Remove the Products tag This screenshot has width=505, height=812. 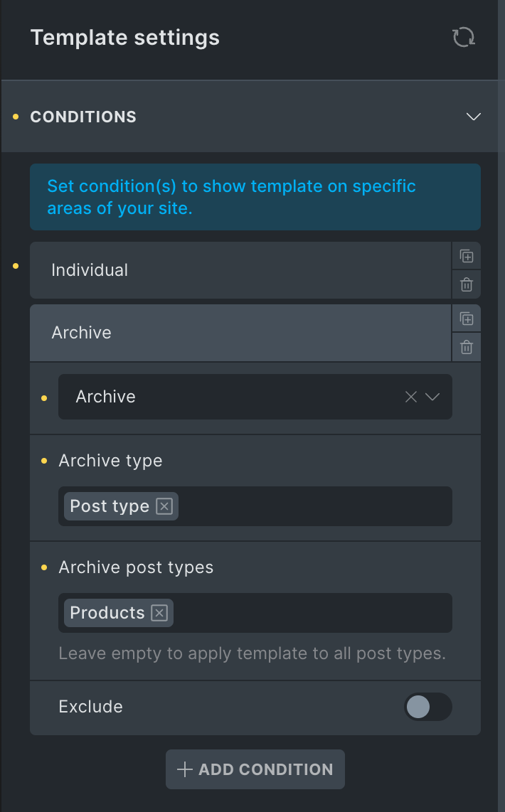click(x=159, y=613)
